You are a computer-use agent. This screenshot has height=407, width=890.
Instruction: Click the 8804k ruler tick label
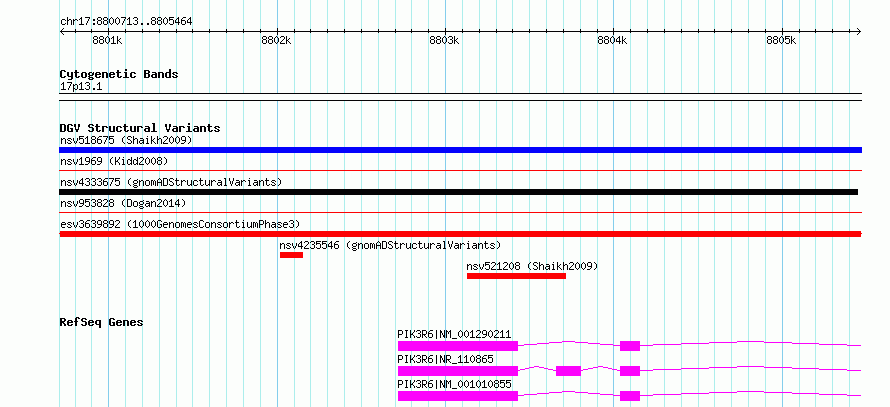click(x=613, y=40)
